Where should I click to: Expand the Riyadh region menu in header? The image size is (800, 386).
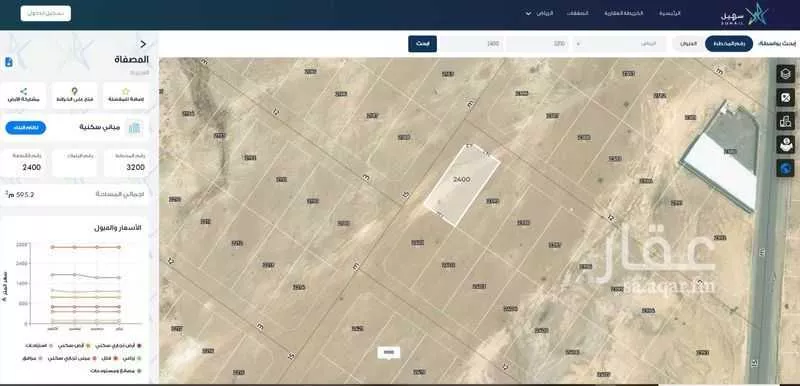coord(539,13)
